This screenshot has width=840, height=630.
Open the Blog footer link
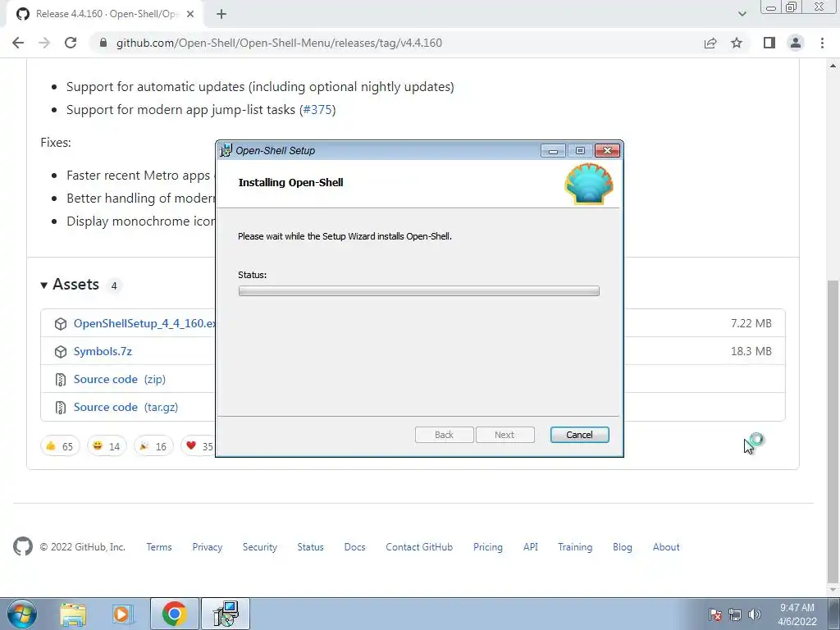(x=623, y=547)
